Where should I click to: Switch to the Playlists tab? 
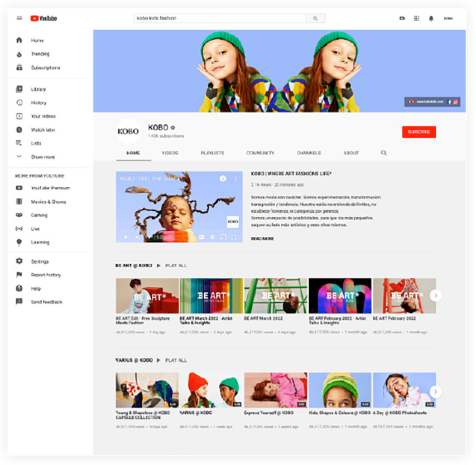click(212, 153)
